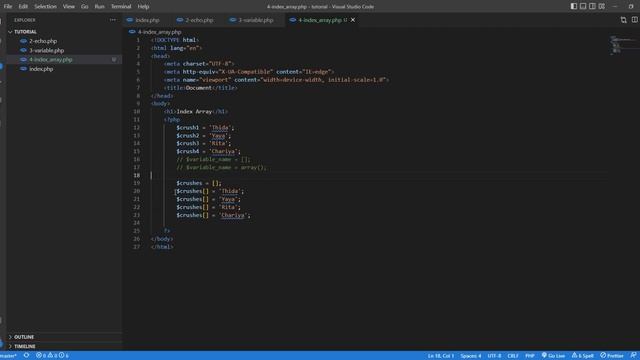The width and height of the screenshot is (640, 360).
Task: Click the Open Changes compare icon
Action: point(623,20)
